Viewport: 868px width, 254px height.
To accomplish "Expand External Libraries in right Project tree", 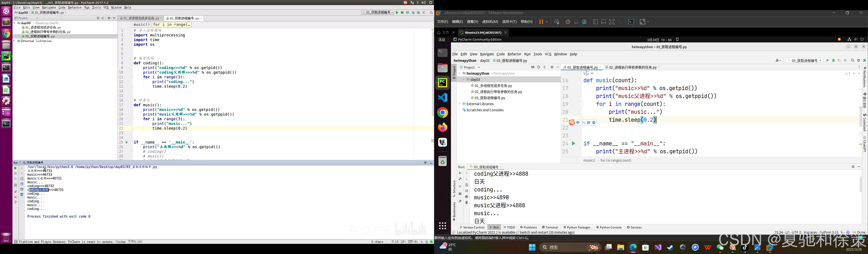I will (x=459, y=104).
